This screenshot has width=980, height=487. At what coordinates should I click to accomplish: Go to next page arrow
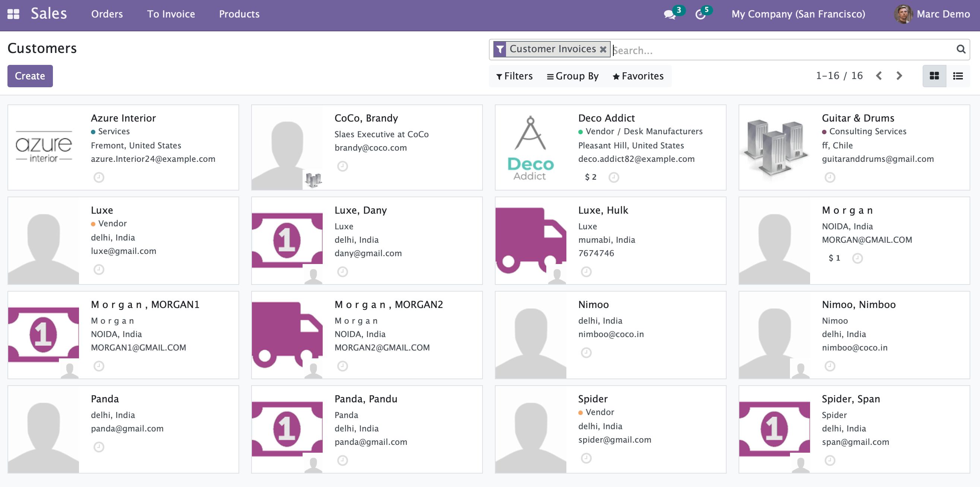coord(900,76)
